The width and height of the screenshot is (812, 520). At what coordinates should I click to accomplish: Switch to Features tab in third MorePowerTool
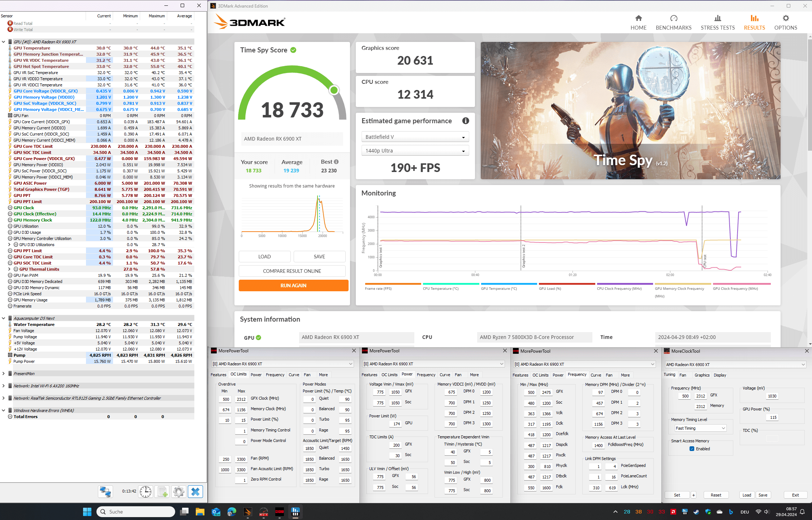coord(520,375)
